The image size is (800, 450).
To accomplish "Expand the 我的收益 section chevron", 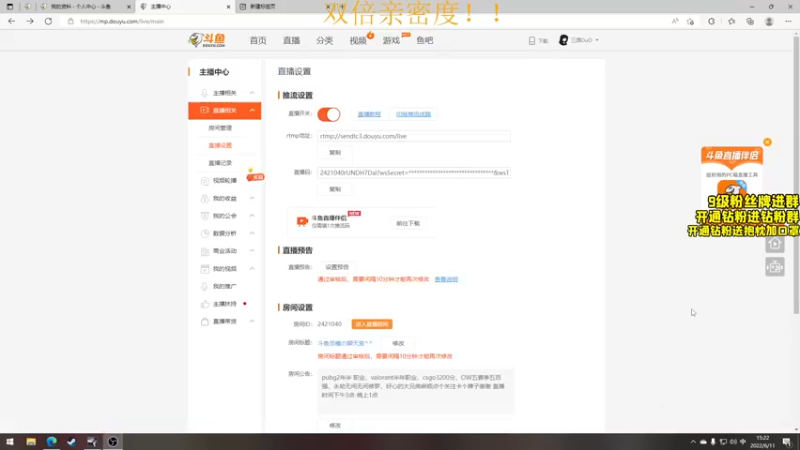I will tap(252, 198).
